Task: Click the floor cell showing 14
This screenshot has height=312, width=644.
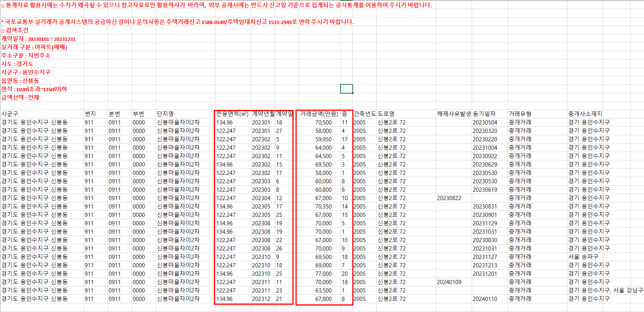Action: (347, 207)
